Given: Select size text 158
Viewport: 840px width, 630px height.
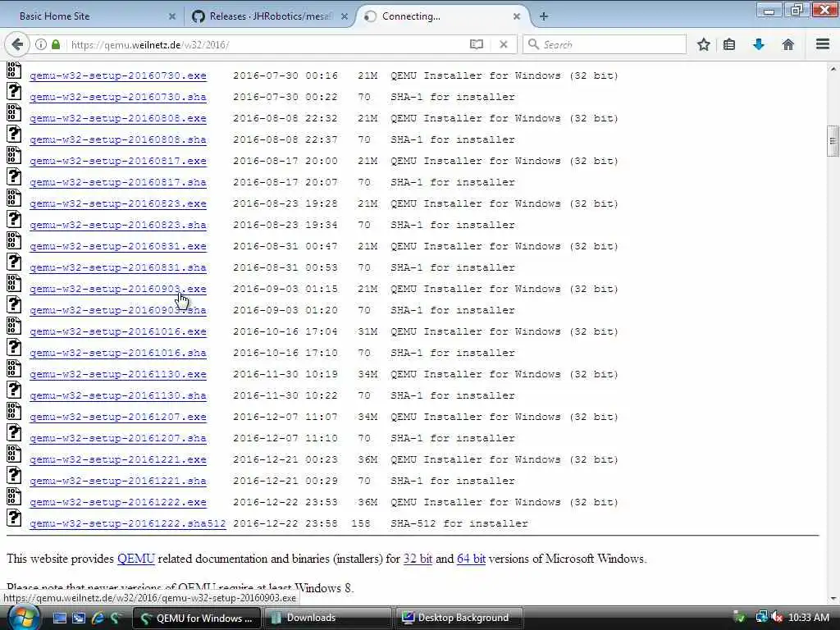Looking at the screenshot, I should (x=361, y=523).
